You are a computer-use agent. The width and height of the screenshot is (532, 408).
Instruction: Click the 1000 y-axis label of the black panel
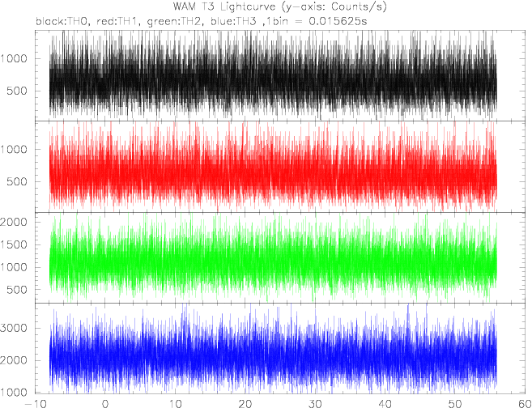click(x=13, y=58)
